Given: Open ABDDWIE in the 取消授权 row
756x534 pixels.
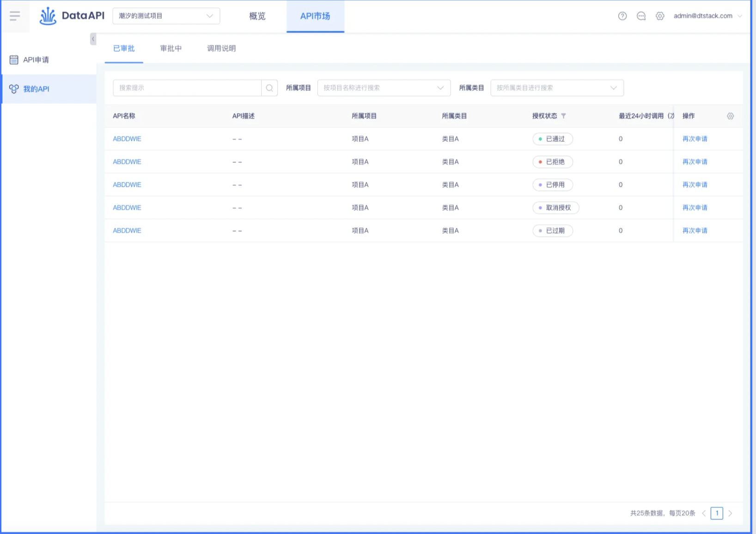Looking at the screenshot, I should click(x=127, y=208).
